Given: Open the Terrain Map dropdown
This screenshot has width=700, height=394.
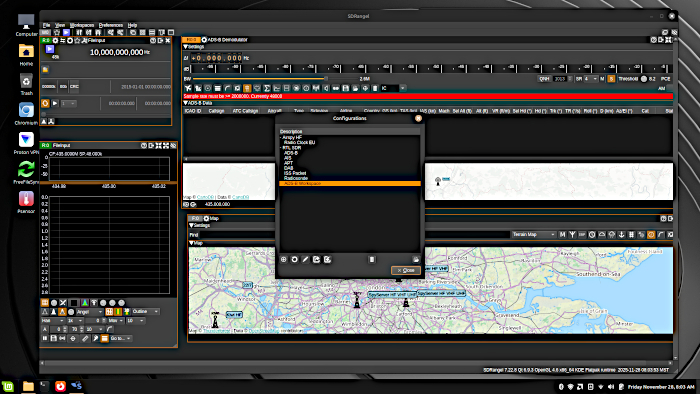Looking at the screenshot, I should tap(533, 234).
